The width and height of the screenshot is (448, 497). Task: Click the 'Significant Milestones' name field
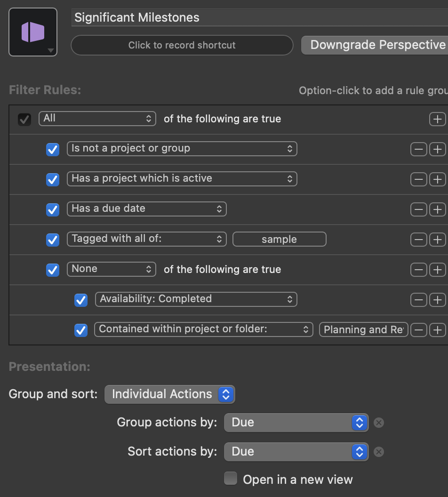click(259, 18)
